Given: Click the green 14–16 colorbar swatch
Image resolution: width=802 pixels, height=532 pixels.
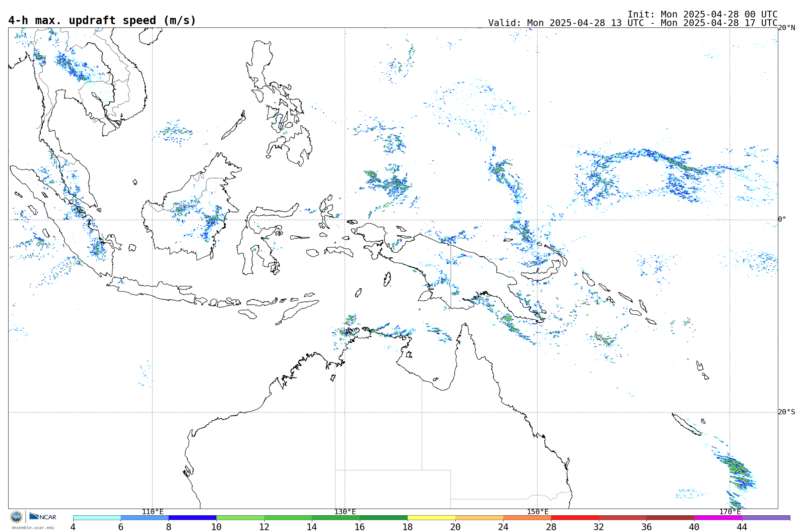Looking at the screenshot, I should coord(336,518).
